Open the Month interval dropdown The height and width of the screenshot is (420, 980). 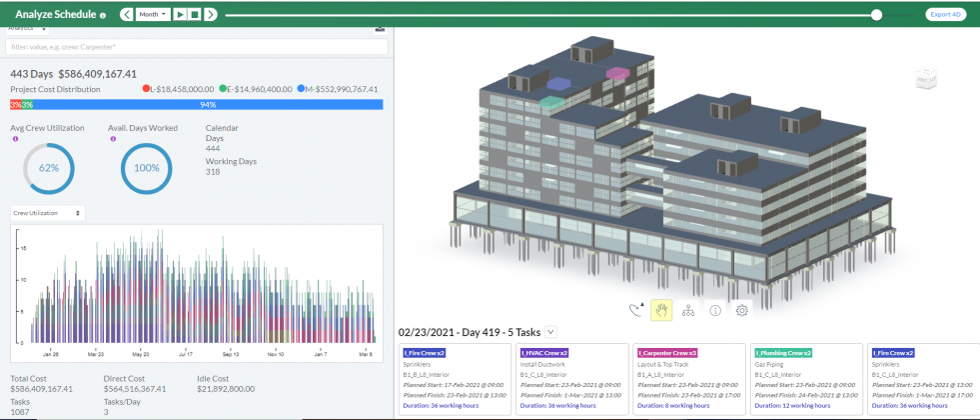(153, 15)
